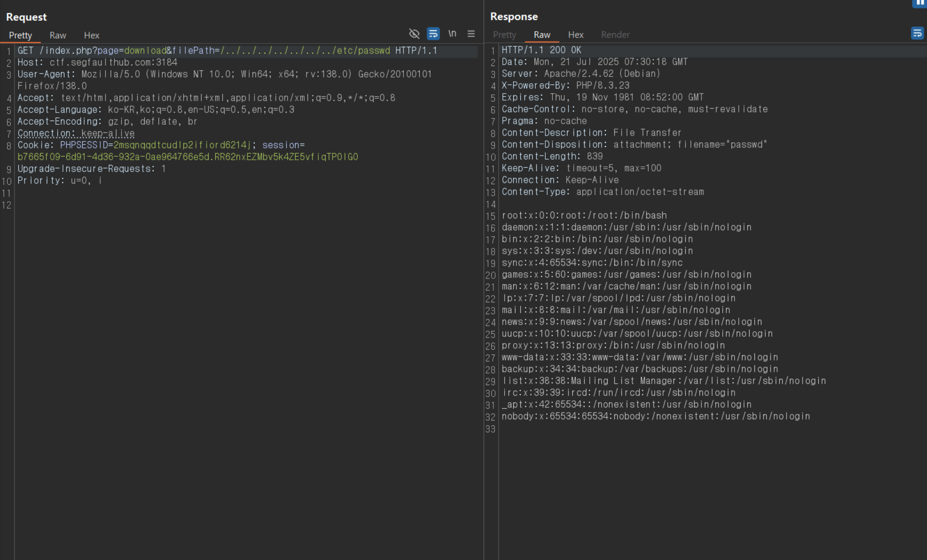Click the session cookie value line
927x560 pixels.
coord(188,157)
